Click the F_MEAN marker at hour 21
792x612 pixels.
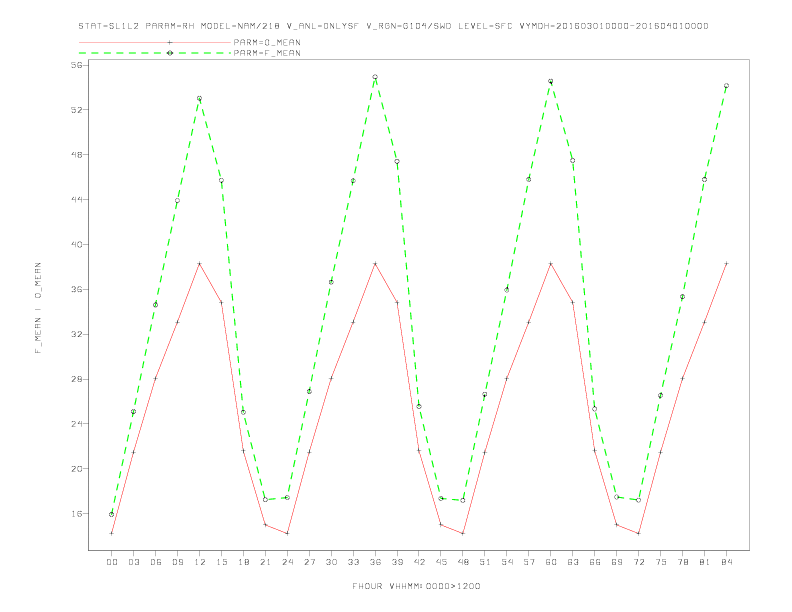(x=265, y=500)
